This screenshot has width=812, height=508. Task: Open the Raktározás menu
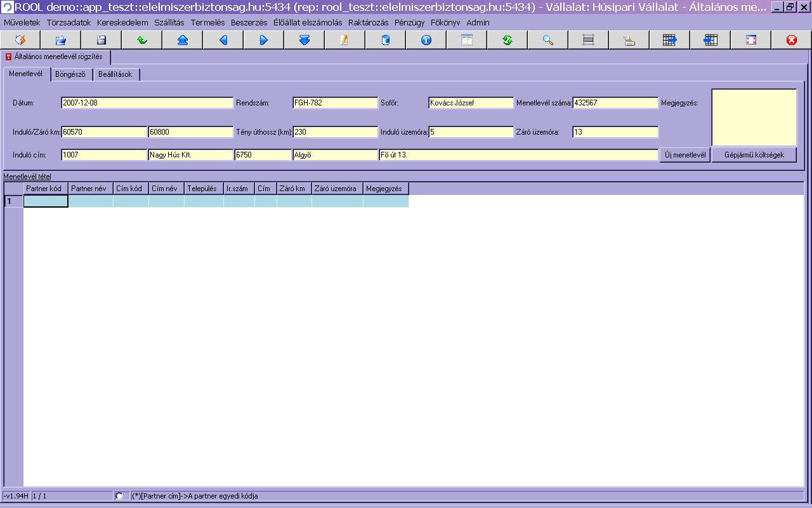[368, 22]
